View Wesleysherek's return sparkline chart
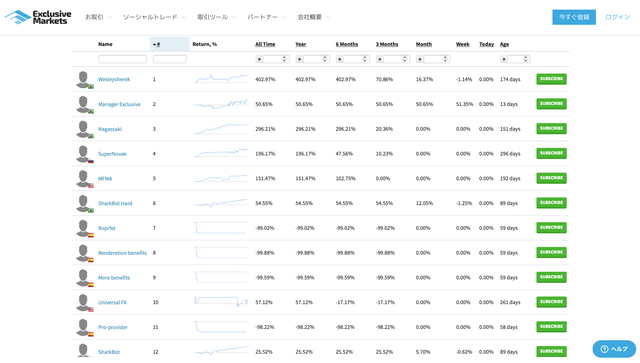Image resolution: width=640 pixels, height=363 pixels. 221,79
